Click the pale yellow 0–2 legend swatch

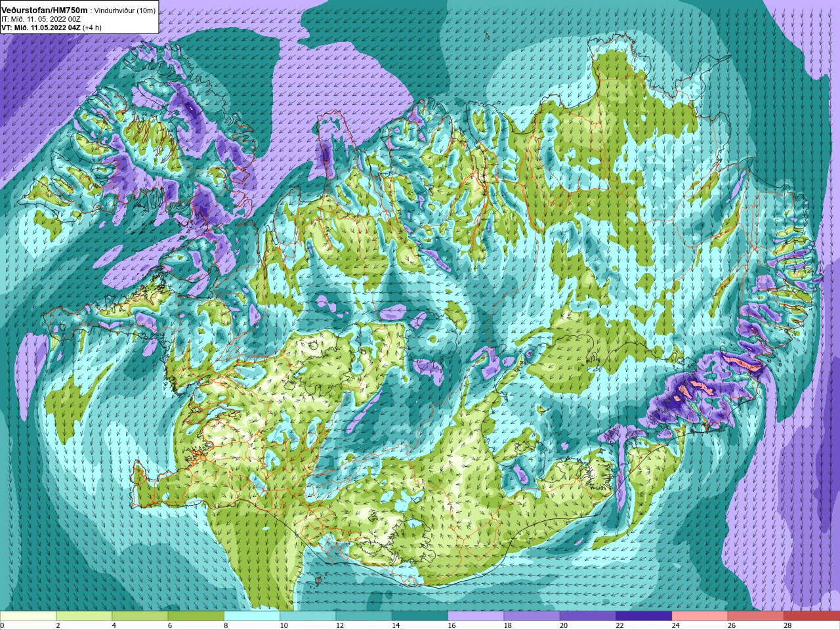(28, 616)
